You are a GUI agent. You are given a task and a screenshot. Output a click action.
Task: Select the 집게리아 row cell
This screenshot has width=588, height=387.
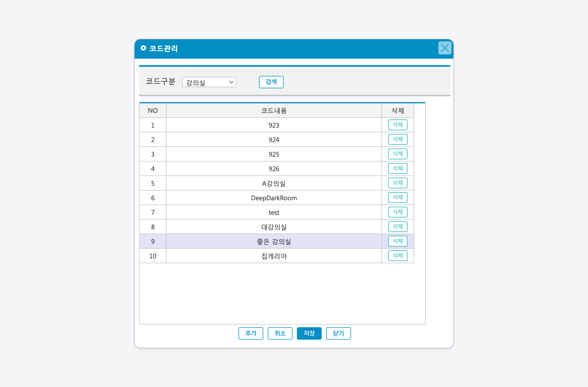274,256
